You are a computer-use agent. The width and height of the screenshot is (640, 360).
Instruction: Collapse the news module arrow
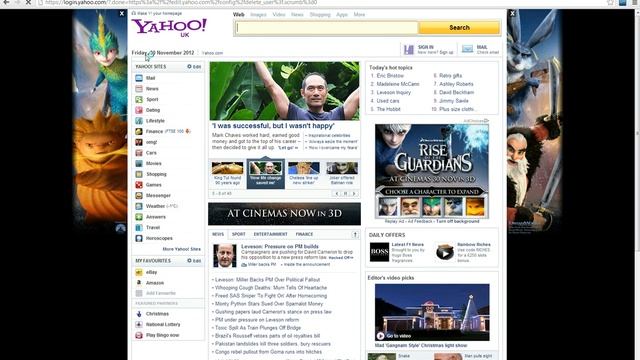[355, 234]
